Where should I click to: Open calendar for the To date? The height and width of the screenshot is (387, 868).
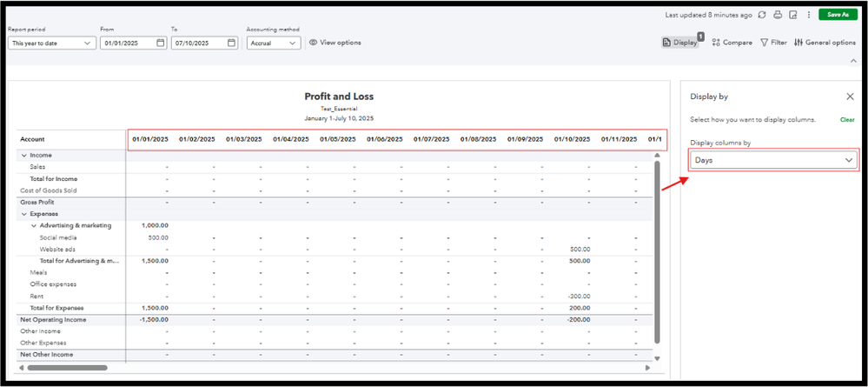click(x=231, y=43)
